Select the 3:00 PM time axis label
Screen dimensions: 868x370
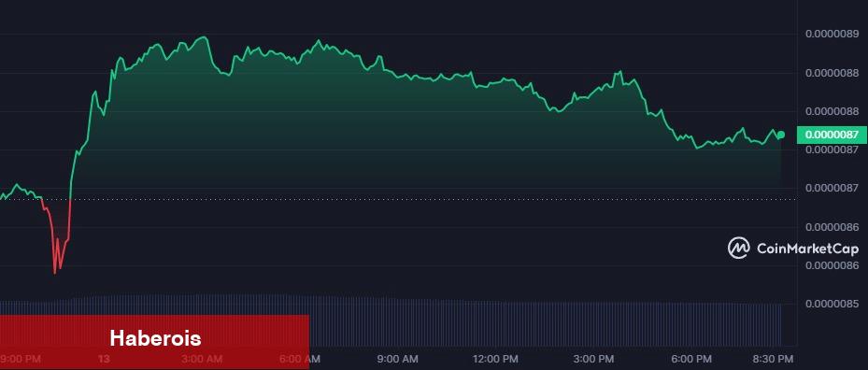pos(595,359)
